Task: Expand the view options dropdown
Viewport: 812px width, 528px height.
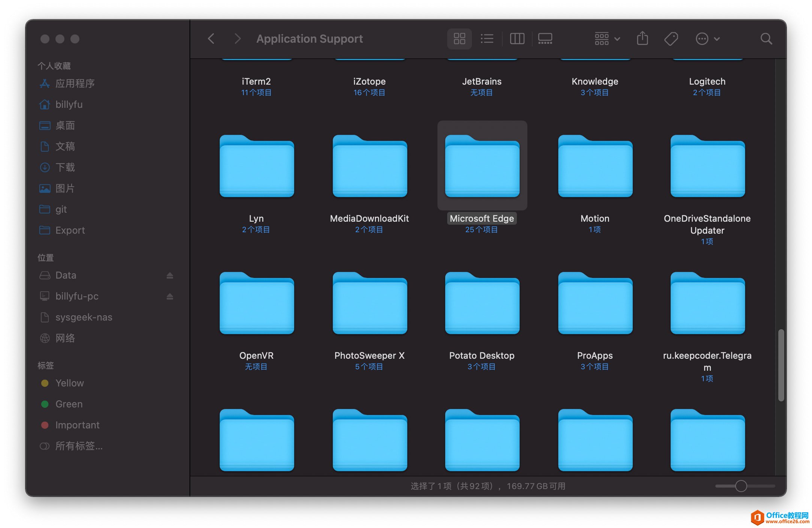Action: point(607,38)
